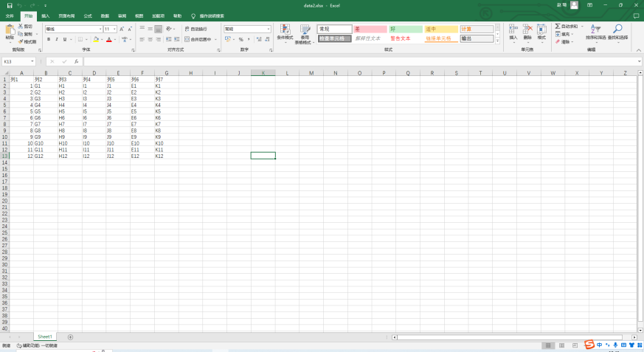Switch to the Page Layout (页面布局) tab
The width and height of the screenshot is (644, 352).
66,16
